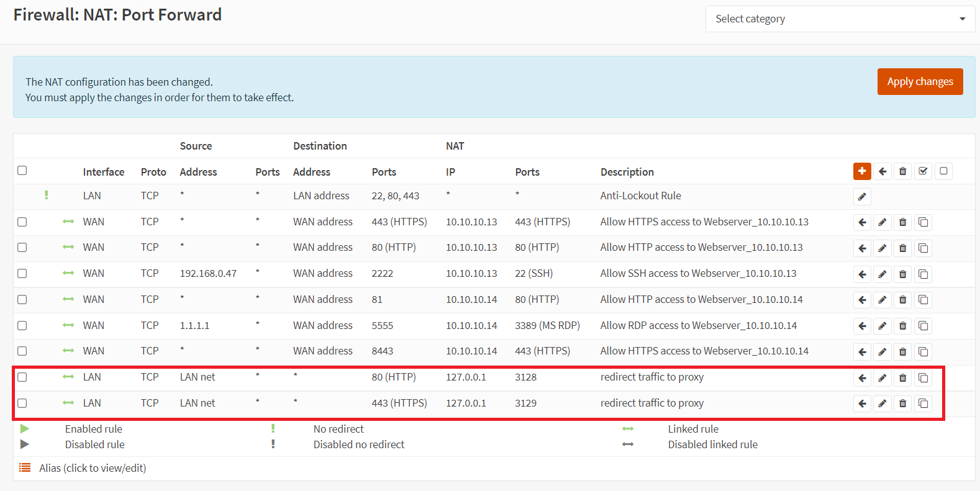Tick the checkbox for LAN port 443 proxy rule
The width and height of the screenshot is (980, 491).
[x=22, y=403]
